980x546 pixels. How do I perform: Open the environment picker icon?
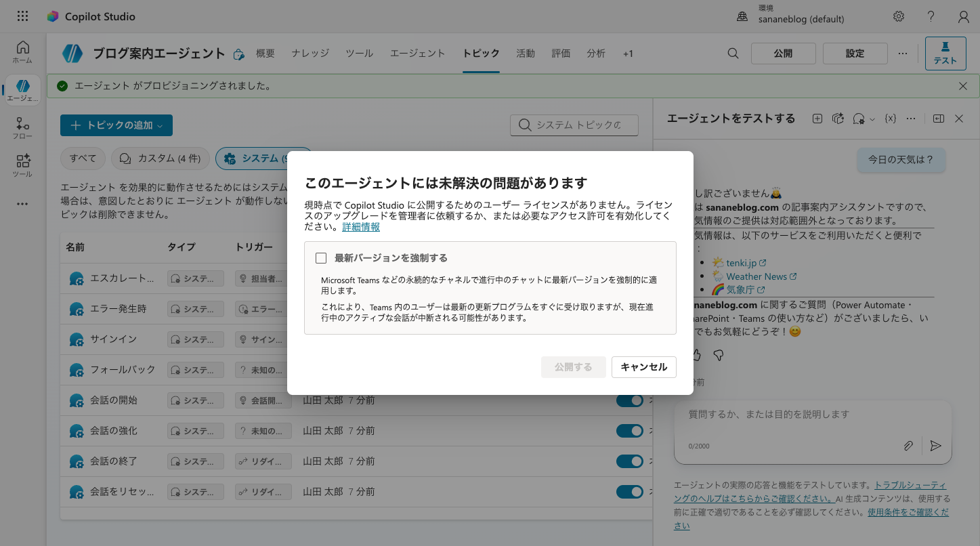pyautogui.click(x=742, y=16)
